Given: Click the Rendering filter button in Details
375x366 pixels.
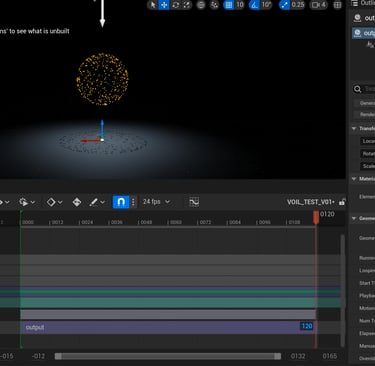Looking at the screenshot, I should 365,114.
